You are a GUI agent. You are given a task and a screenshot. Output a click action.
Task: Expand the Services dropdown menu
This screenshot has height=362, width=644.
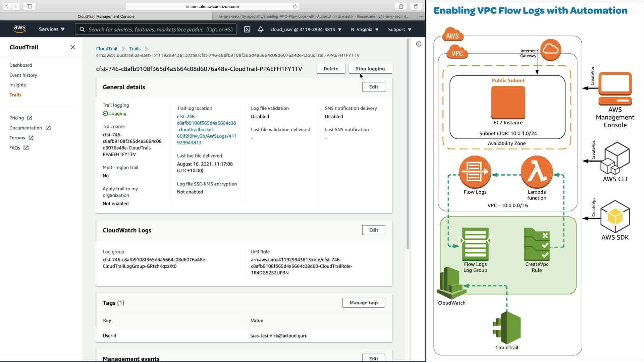click(x=52, y=29)
